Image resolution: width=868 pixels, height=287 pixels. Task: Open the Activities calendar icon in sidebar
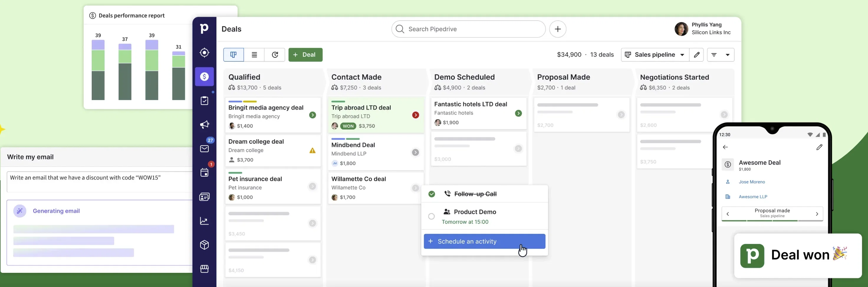pos(204,172)
